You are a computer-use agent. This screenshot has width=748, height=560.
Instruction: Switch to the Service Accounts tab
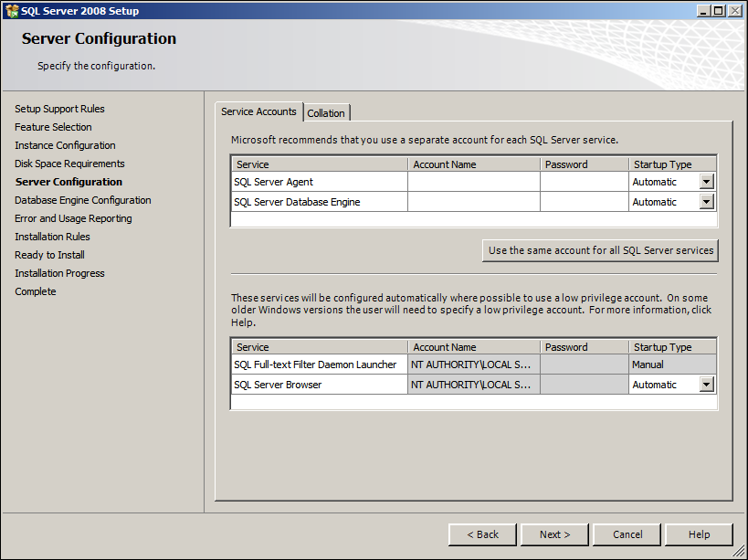[x=258, y=111]
